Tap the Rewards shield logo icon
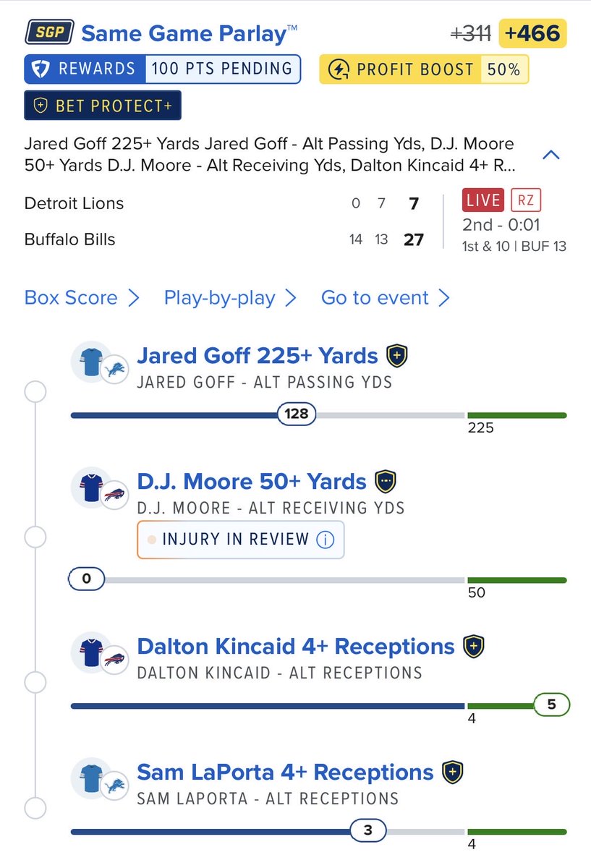The image size is (591, 868). (41, 69)
